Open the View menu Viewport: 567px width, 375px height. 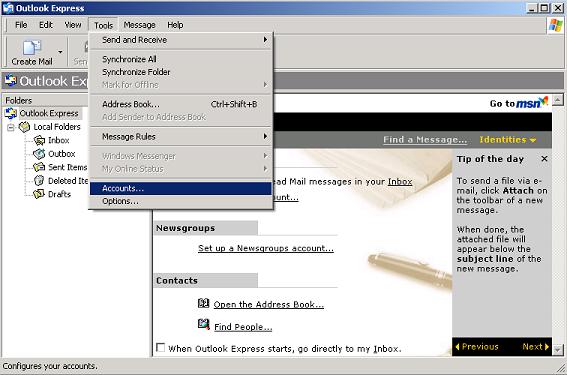pyautogui.click(x=73, y=25)
